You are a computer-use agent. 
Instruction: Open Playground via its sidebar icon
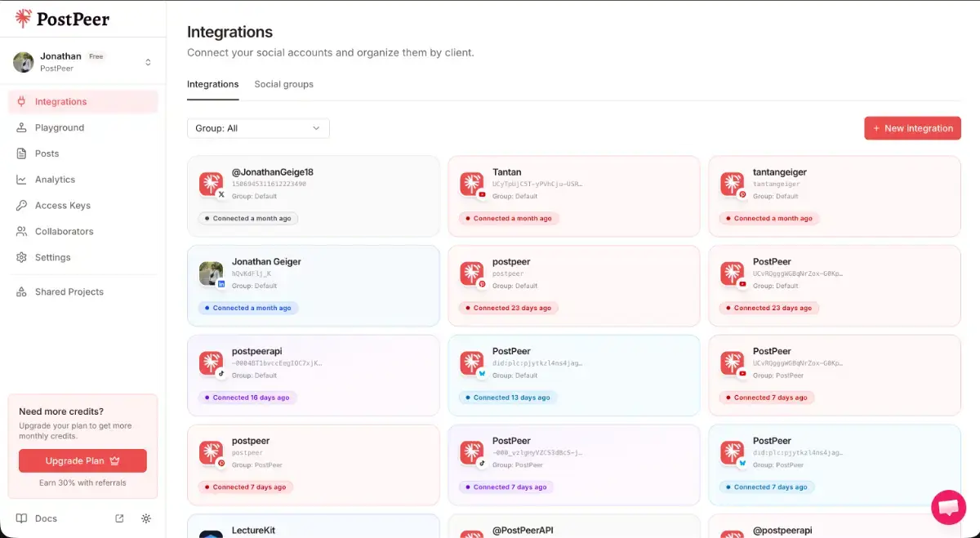(21, 127)
